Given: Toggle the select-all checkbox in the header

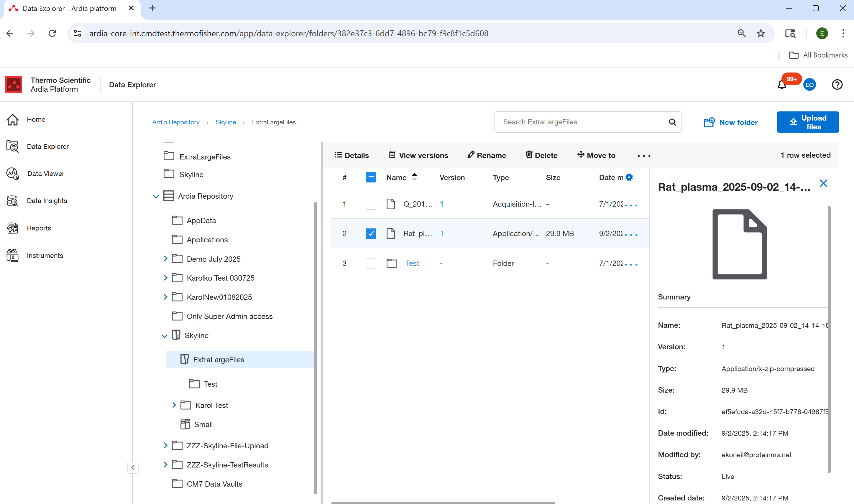Looking at the screenshot, I should (371, 177).
